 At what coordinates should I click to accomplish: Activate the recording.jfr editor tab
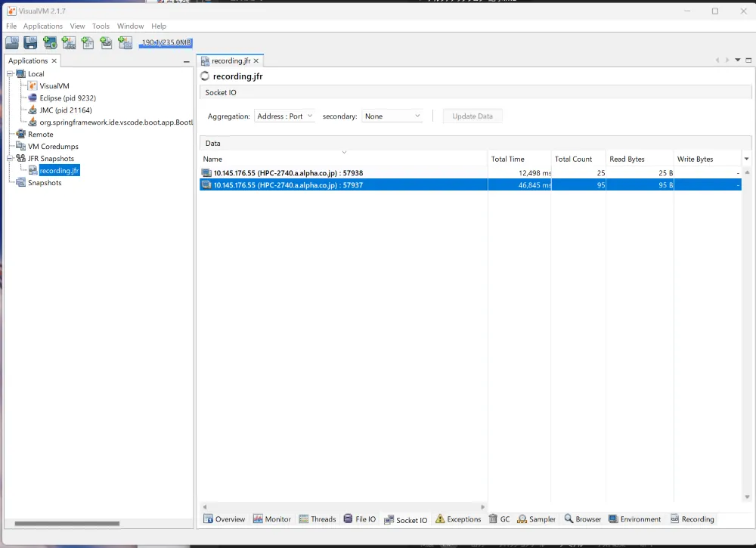pyautogui.click(x=231, y=60)
